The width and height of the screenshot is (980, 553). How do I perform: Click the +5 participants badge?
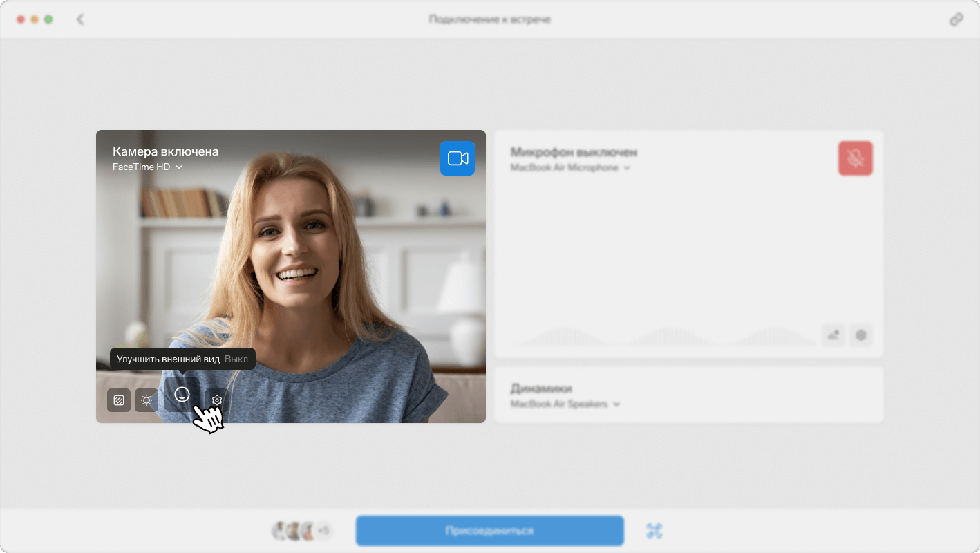(x=323, y=531)
